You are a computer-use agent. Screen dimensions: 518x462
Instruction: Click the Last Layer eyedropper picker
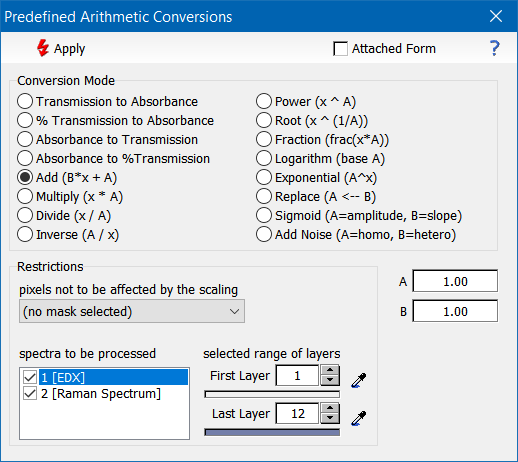tap(359, 418)
